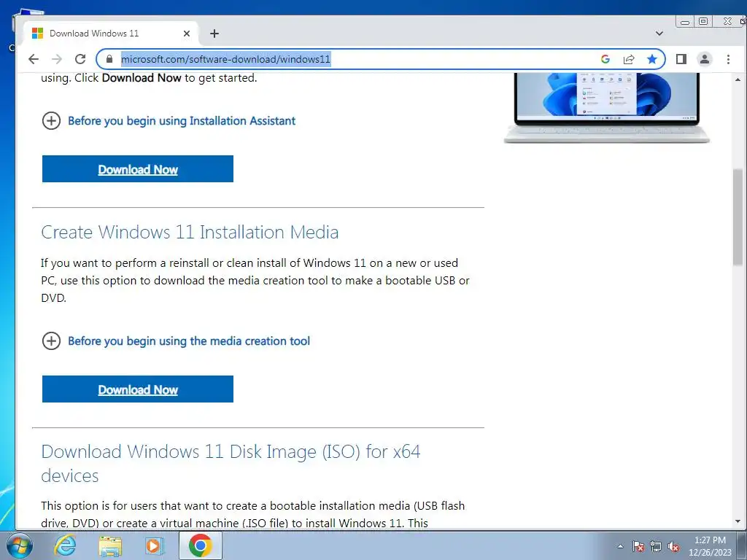Expand Before you begin using Installation Assistant
747x560 pixels.
pyautogui.click(x=169, y=121)
